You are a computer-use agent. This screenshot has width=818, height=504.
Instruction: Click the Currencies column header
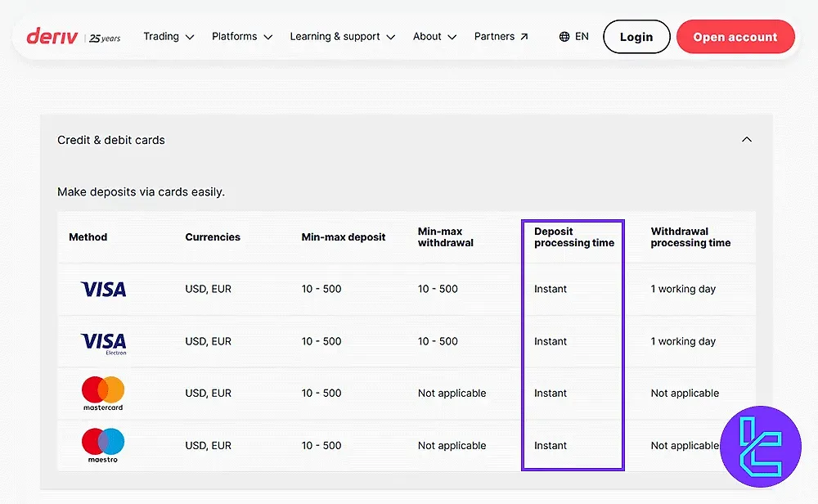[x=213, y=237]
